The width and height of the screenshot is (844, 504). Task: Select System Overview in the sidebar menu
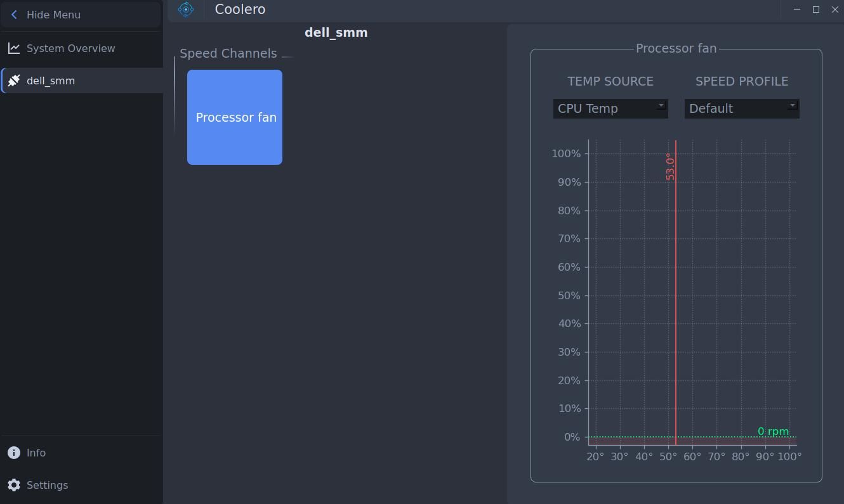coord(70,48)
